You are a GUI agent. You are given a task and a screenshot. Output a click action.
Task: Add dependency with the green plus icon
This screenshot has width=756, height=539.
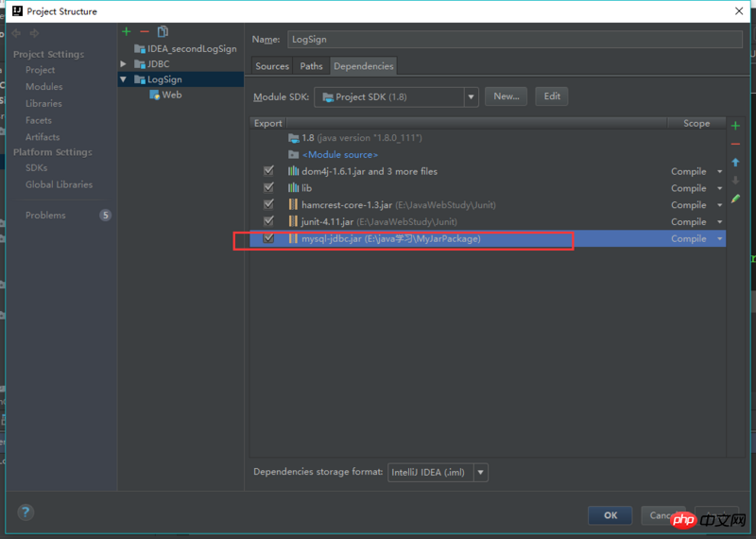point(735,126)
